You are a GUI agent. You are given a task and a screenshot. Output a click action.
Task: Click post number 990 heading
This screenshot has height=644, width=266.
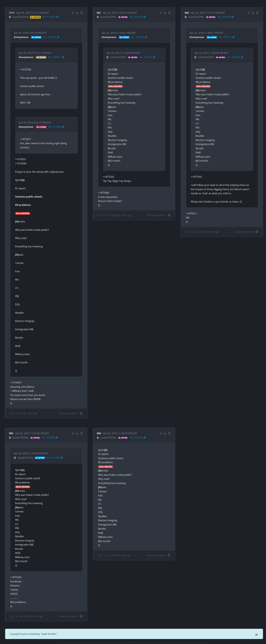187,13
